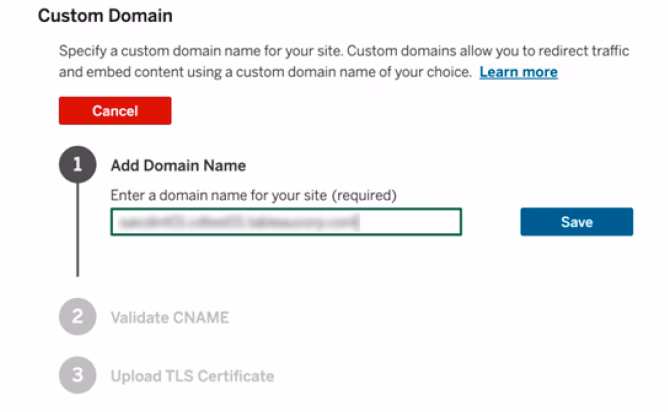Screen dimensions: 668x412
Task: Click the '(required)' text in field label
Action: tap(364, 195)
